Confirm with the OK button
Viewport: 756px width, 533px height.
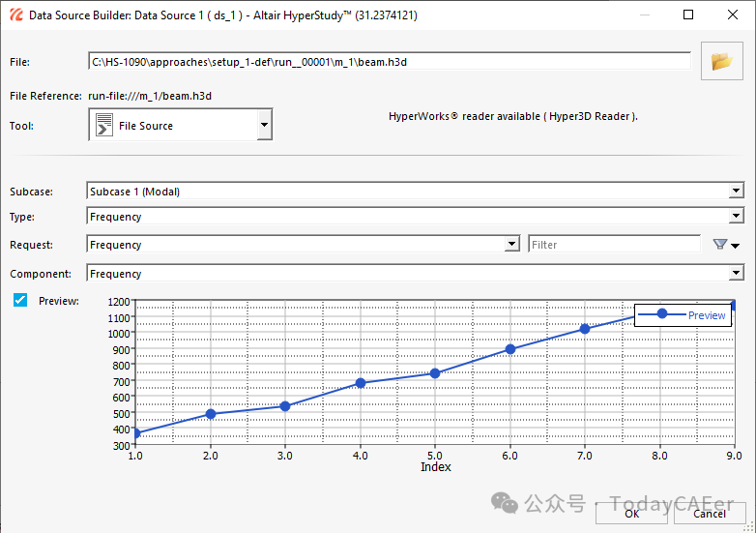[631, 514]
